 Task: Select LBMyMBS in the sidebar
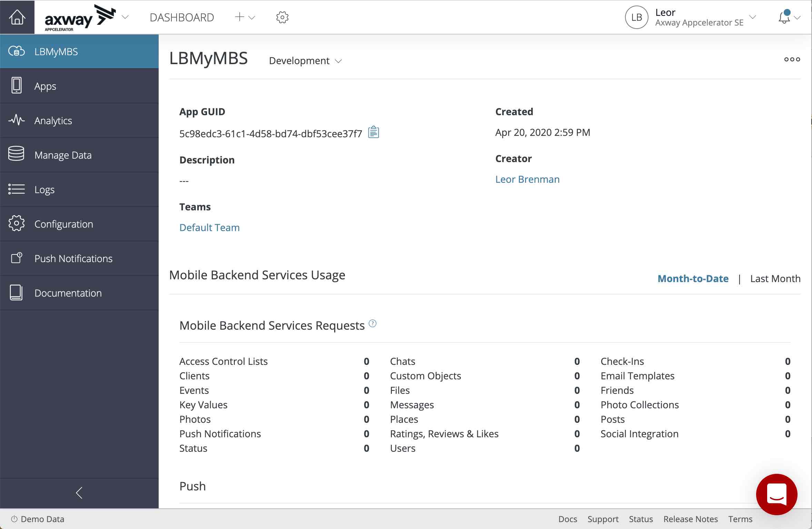(79, 51)
